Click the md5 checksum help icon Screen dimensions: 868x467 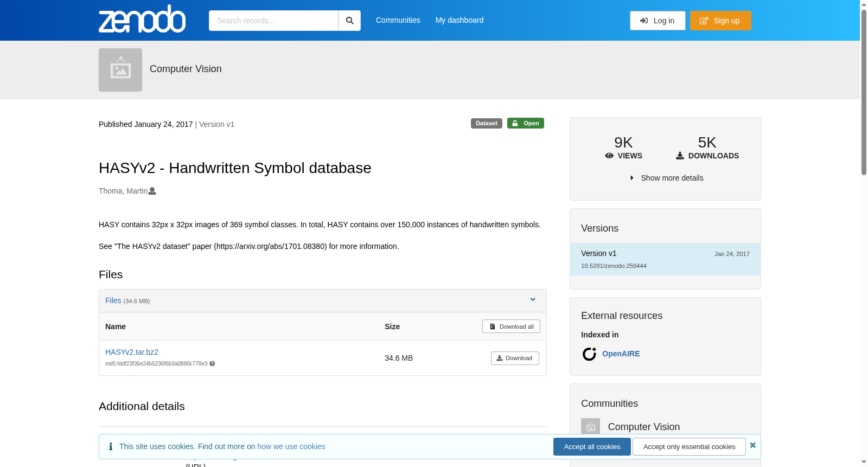click(x=212, y=364)
